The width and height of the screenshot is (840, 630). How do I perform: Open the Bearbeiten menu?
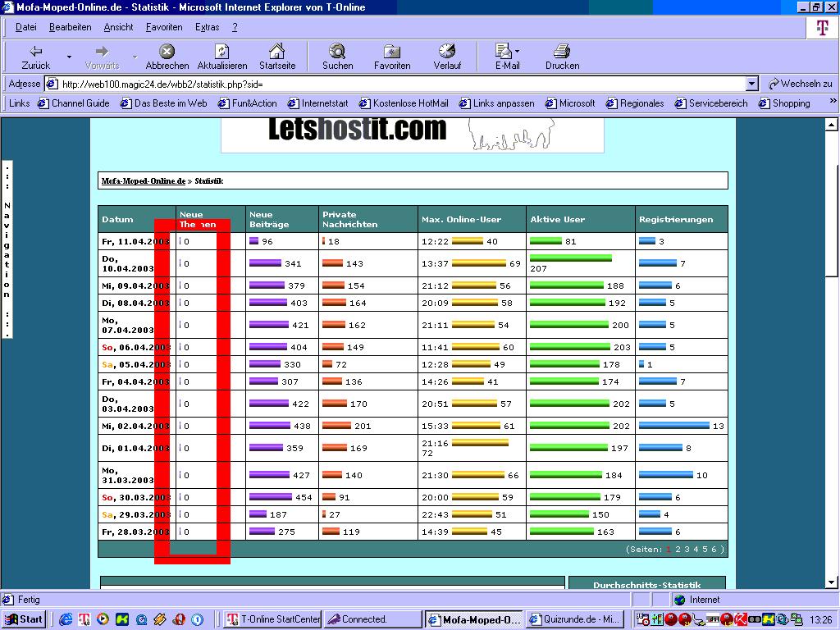pyautogui.click(x=70, y=27)
